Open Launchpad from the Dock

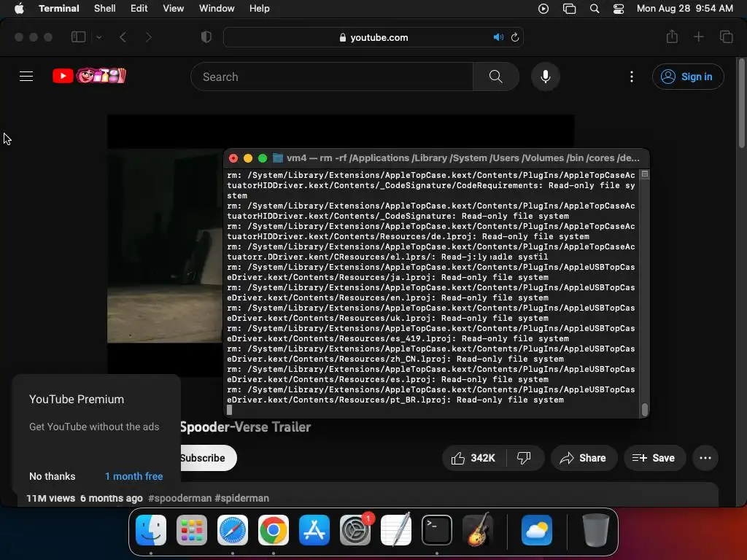[x=192, y=529]
